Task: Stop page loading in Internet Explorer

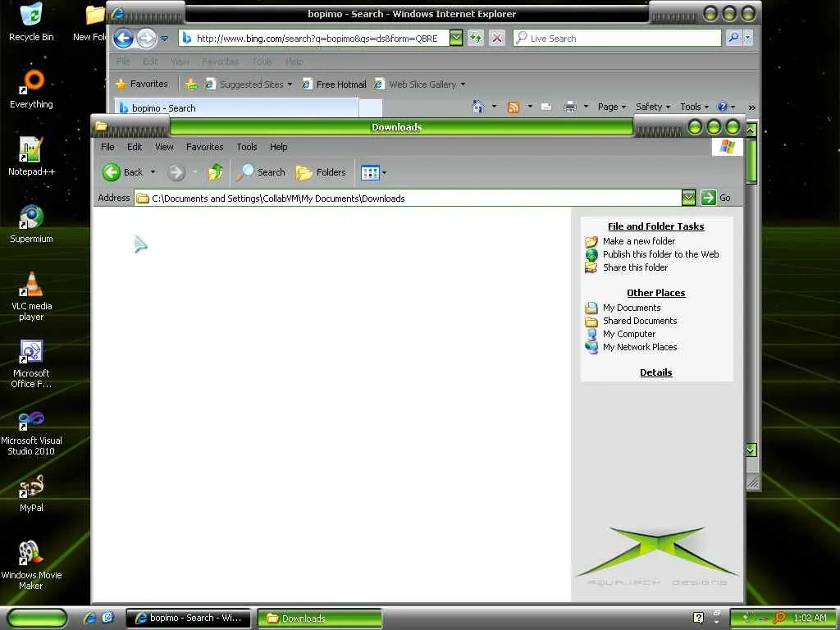Action: 497,38
